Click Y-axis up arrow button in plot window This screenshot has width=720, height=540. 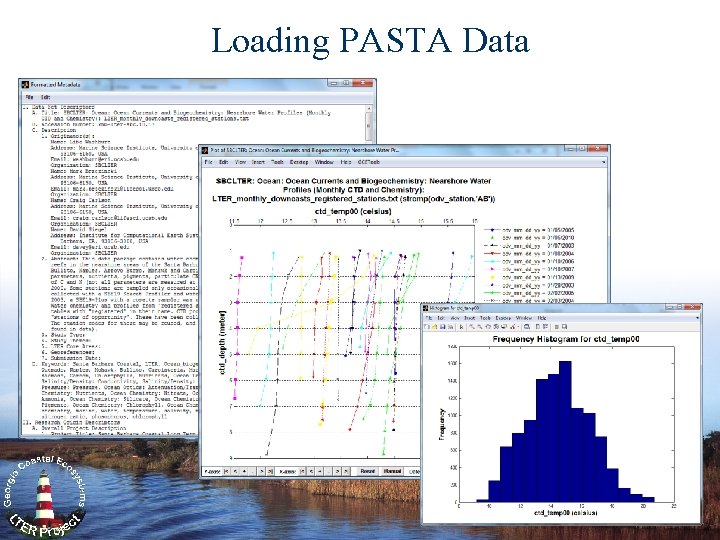pyautogui.click(x=244, y=471)
